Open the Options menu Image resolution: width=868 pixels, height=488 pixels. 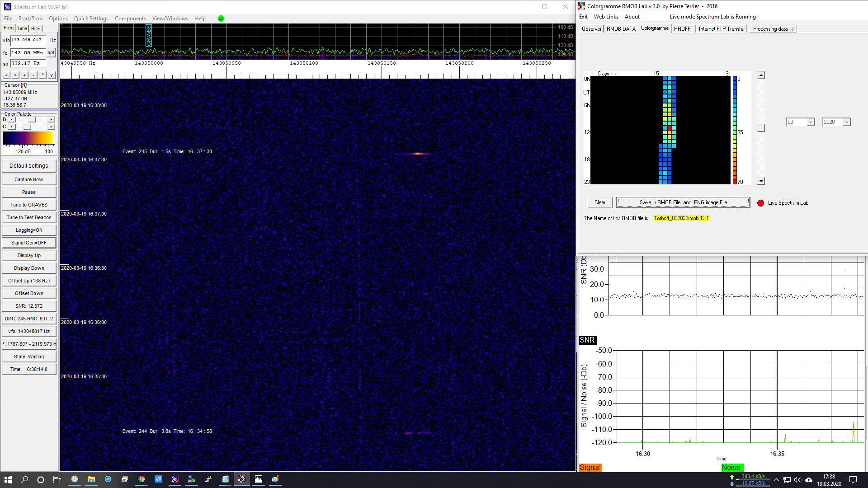tap(58, 19)
